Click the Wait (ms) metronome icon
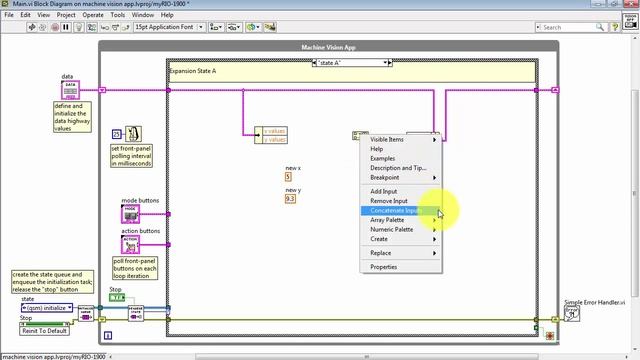The height and width of the screenshot is (360, 640). [x=133, y=134]
